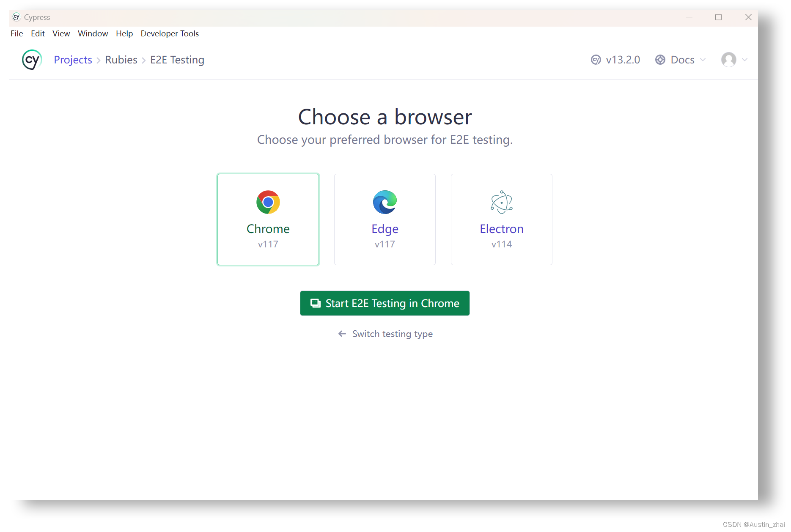Click the Electron browser icon
The image size is (791, 532).
pyautogui.click(x=502, y=202)
